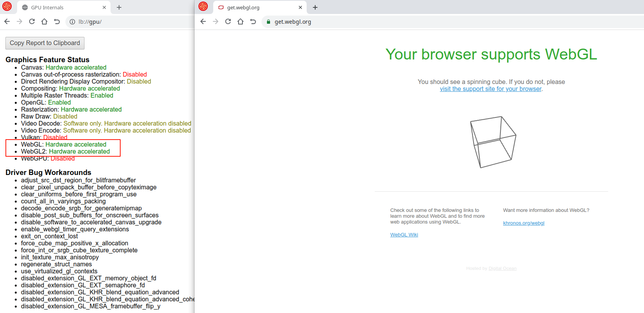Click favicon on get.webgl.org tab
644x313 pixels.
click(x=221, y=7)
